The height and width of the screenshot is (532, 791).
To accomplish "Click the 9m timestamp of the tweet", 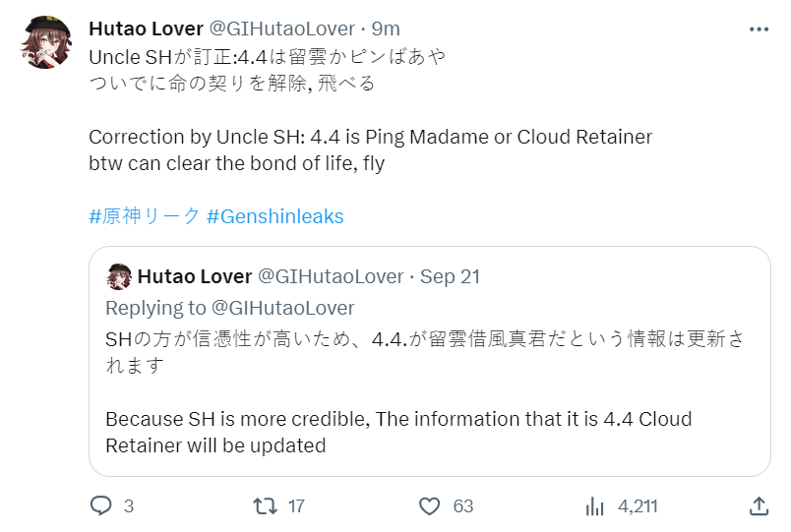I will pyautogui.click(x=386, y=29).
